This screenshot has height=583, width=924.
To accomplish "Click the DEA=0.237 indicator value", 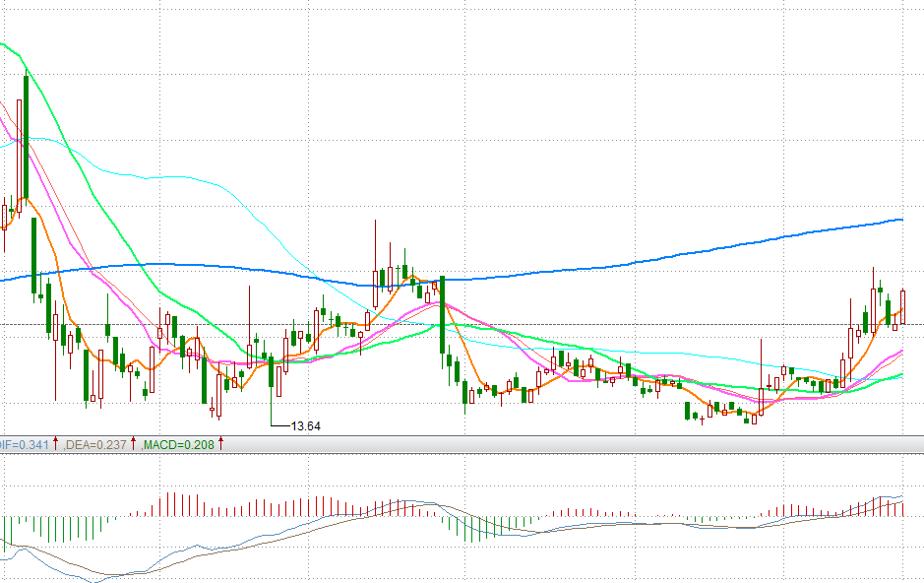I will (x=95, y=444).
